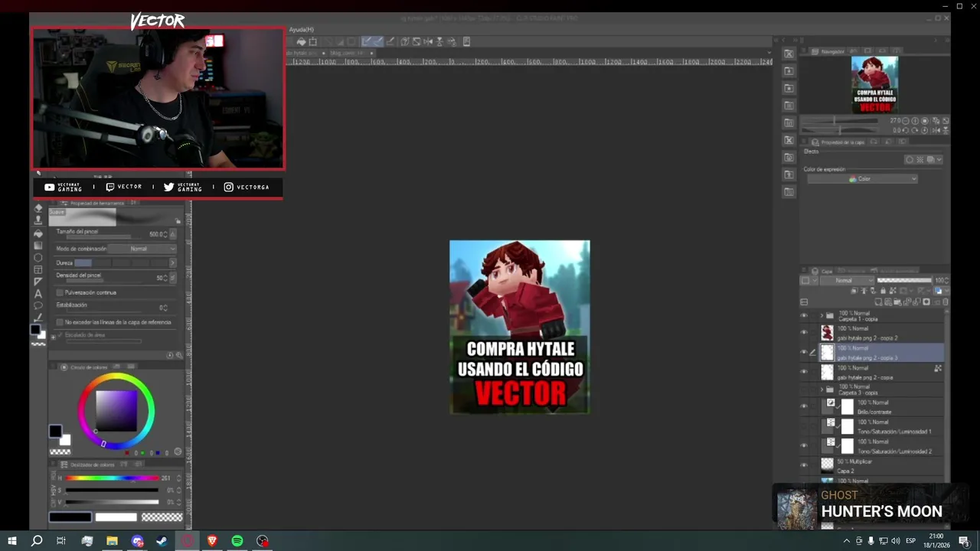Switch to Navegador panel tab

pos(828,51)
